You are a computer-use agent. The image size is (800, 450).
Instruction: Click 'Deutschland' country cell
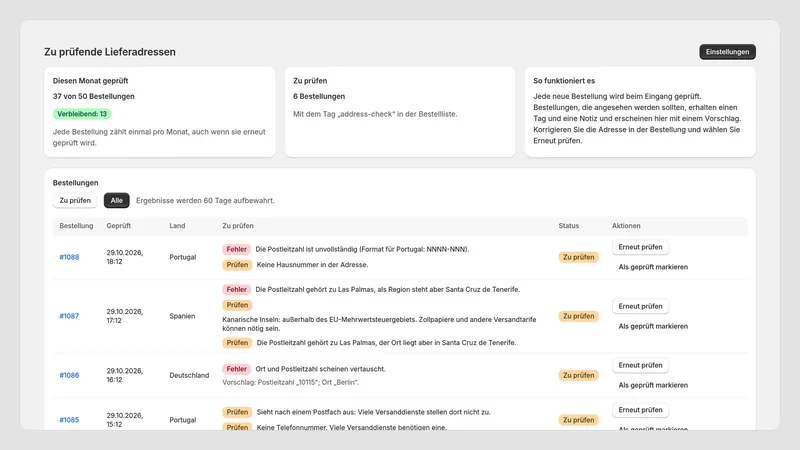[x=189, y=375]
